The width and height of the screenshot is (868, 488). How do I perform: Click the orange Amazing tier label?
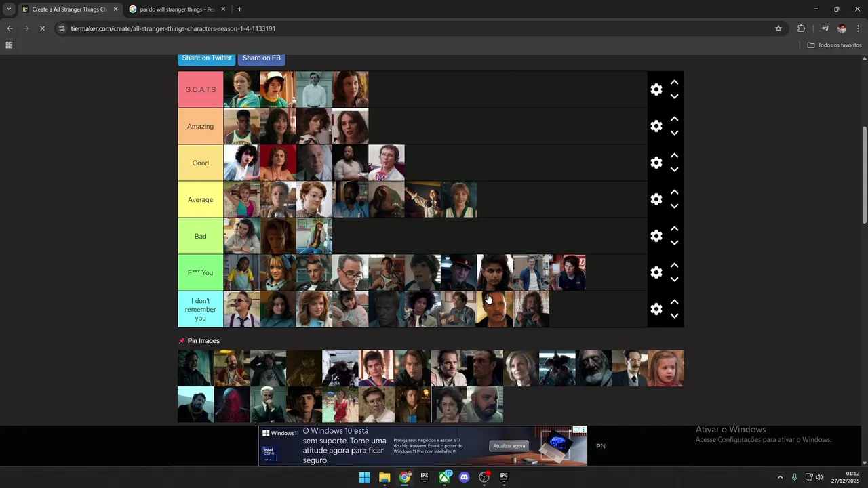200,126
